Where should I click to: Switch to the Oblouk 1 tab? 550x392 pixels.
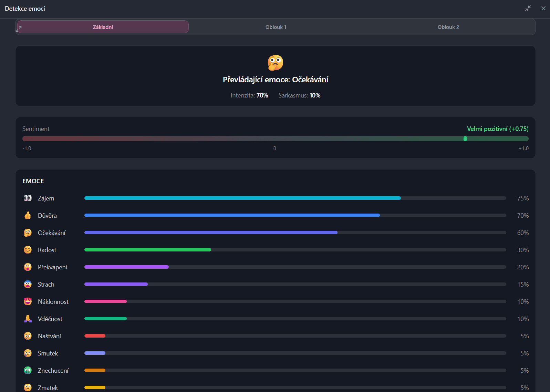[276, 27]
